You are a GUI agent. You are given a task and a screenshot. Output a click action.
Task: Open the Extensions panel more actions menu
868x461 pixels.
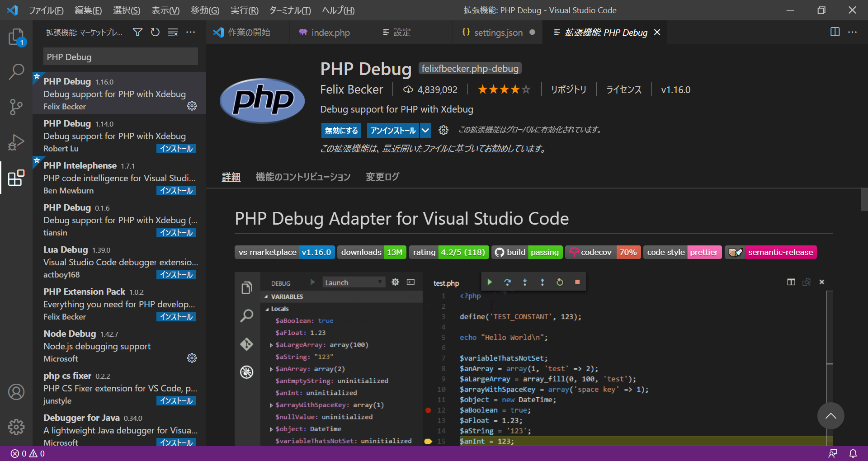[x=190, y=32]
